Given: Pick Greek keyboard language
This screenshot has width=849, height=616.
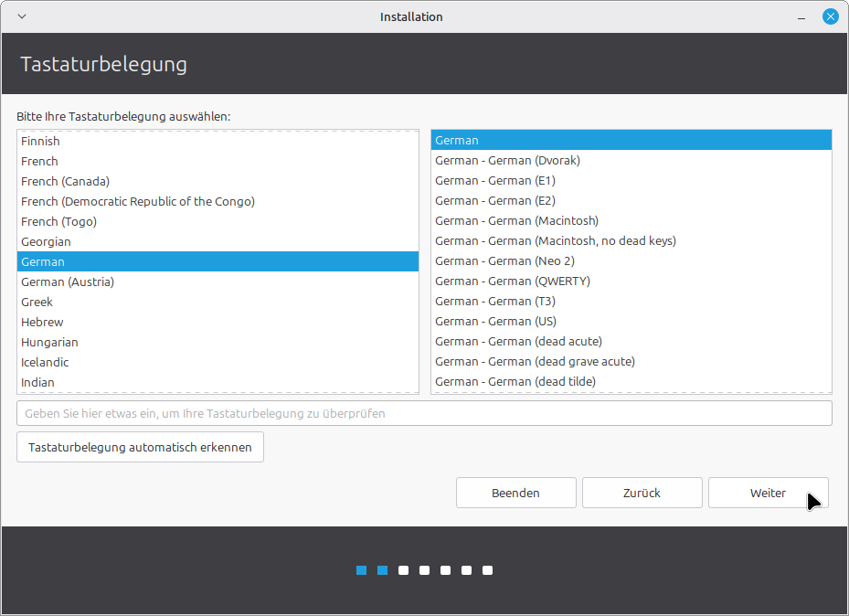Looking at the screenshot, I should click(37, 302).
